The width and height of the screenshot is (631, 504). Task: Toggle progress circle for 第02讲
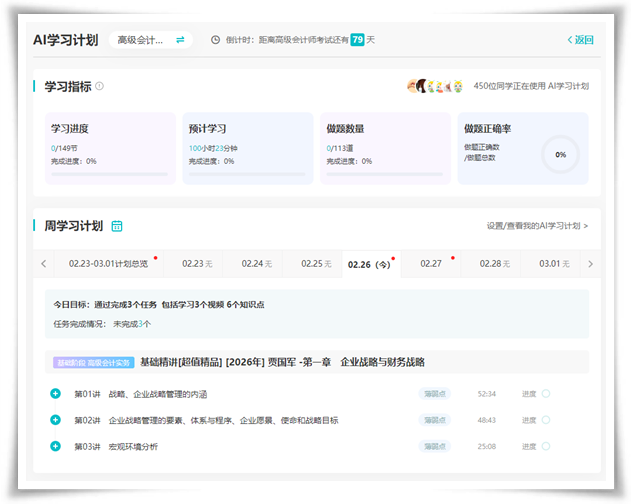pyautogui.click(x=546, y=420)
